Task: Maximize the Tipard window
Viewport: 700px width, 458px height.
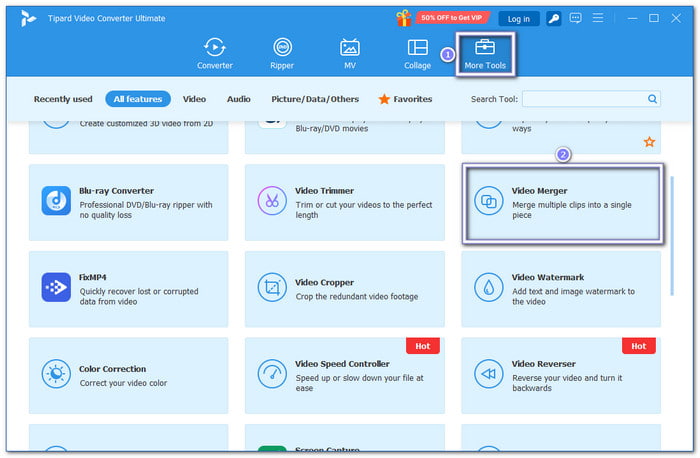Action: [x=654, y=18]
